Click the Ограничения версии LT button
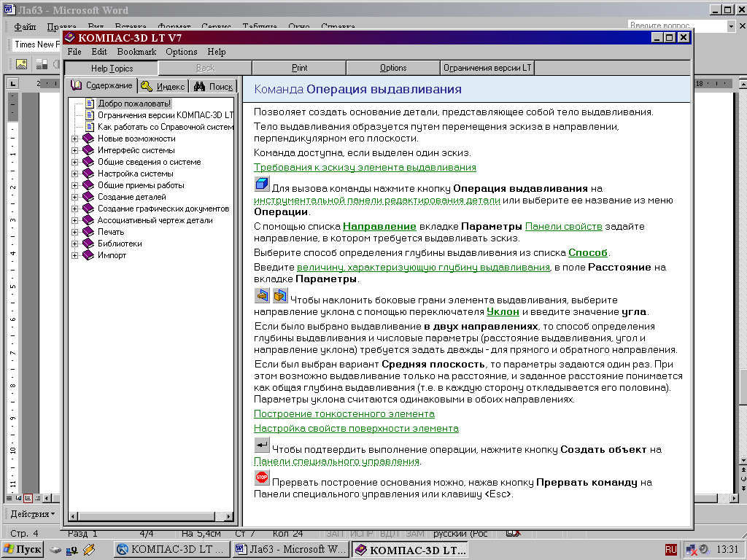Screen dimensions: 747x560 (487, 68)
